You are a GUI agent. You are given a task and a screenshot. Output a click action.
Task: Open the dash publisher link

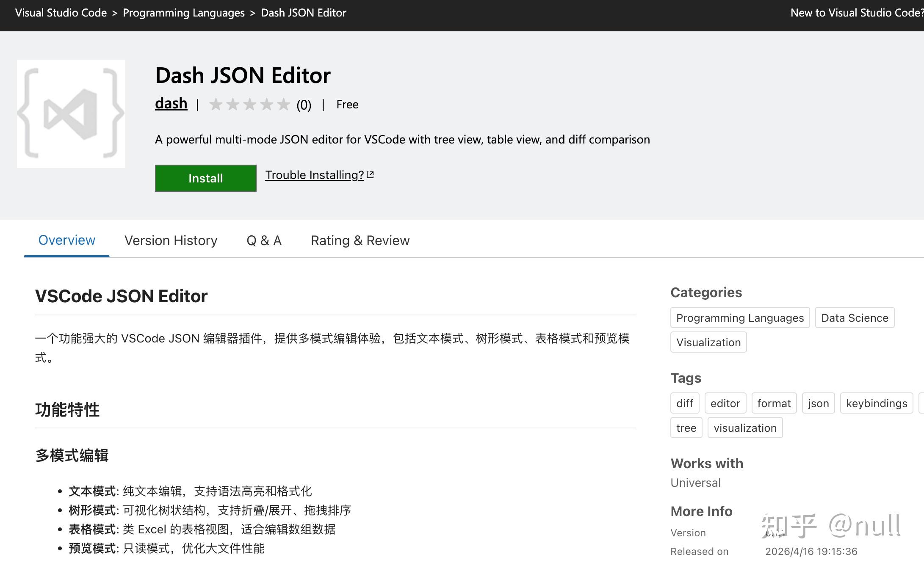171,103
